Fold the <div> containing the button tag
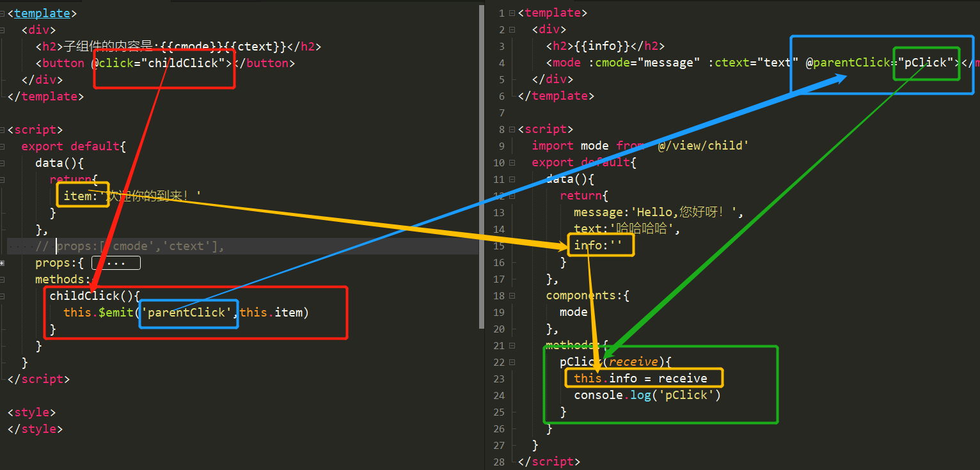Screen dimensions: 980x470 click(3, 30)
